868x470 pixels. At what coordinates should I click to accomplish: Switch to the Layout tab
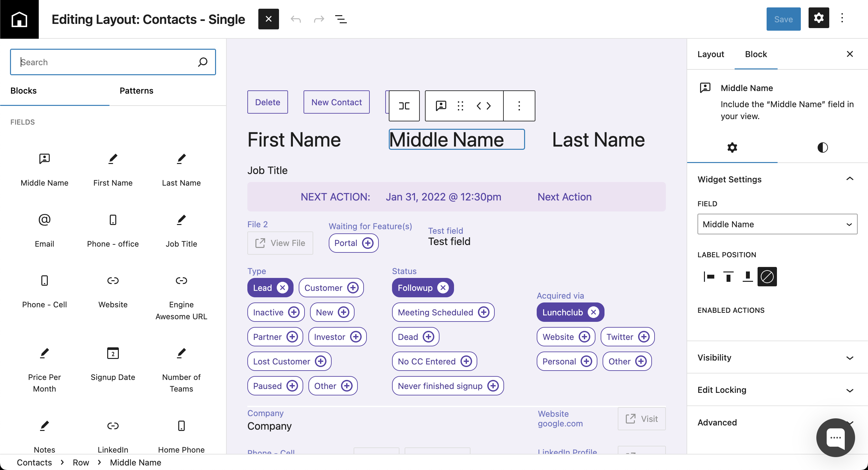click(710, 54)
